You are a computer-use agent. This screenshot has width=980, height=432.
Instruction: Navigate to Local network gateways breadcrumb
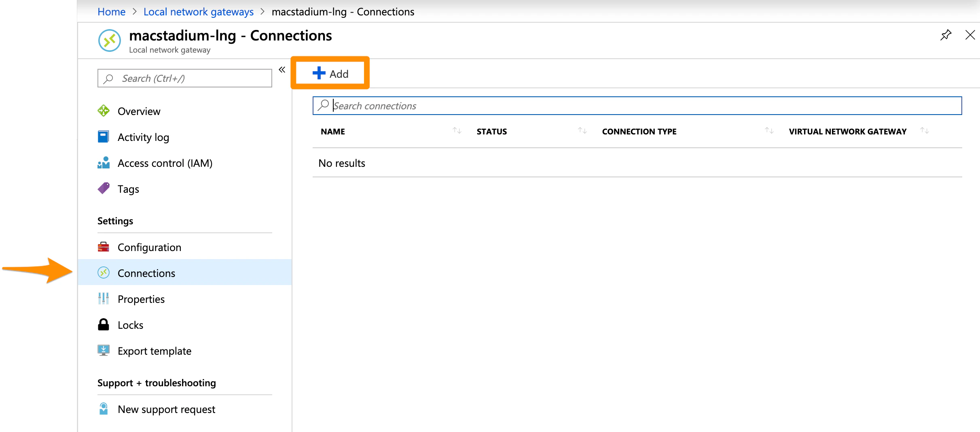[198, 12]
